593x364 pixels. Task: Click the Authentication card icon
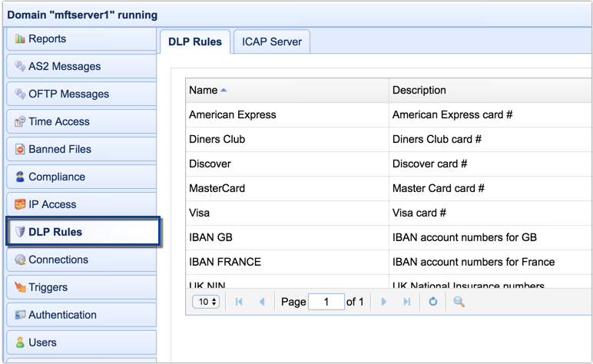20,315
